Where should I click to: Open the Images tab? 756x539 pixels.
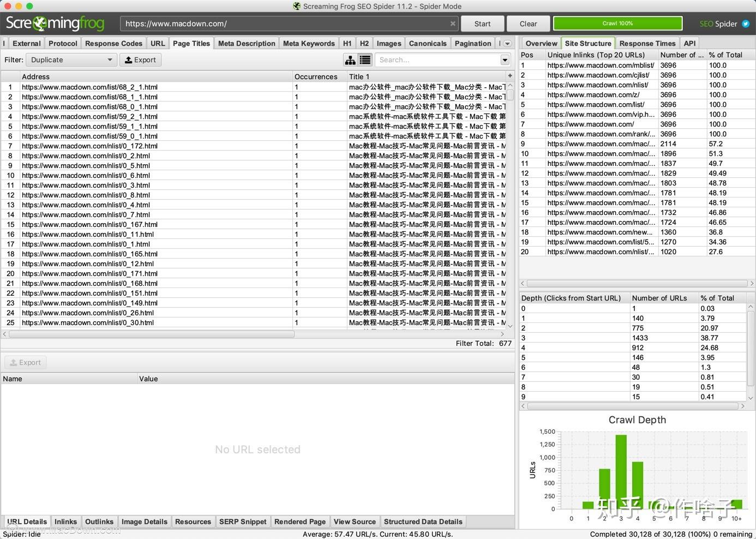click(389, 44)
